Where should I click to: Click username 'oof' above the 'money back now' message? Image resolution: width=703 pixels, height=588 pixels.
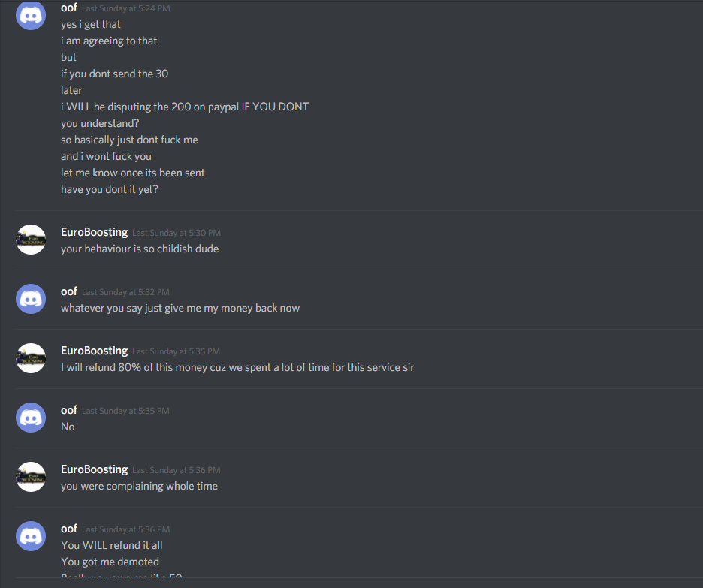(69, 292)
